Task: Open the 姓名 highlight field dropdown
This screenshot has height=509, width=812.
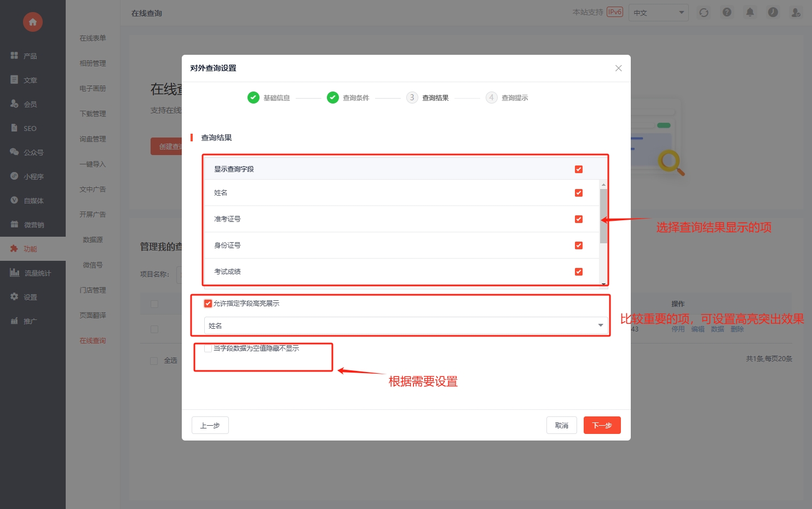Action: [406, 325]
